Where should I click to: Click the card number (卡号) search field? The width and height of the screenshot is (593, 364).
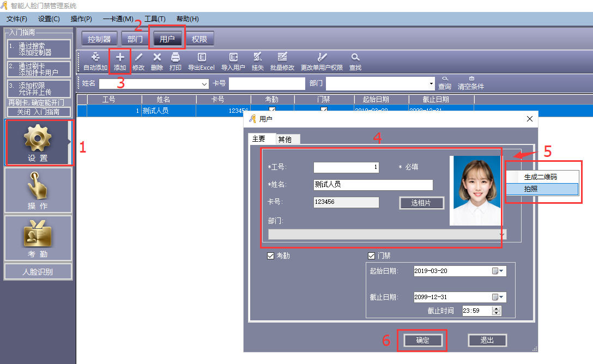(267, 83)
